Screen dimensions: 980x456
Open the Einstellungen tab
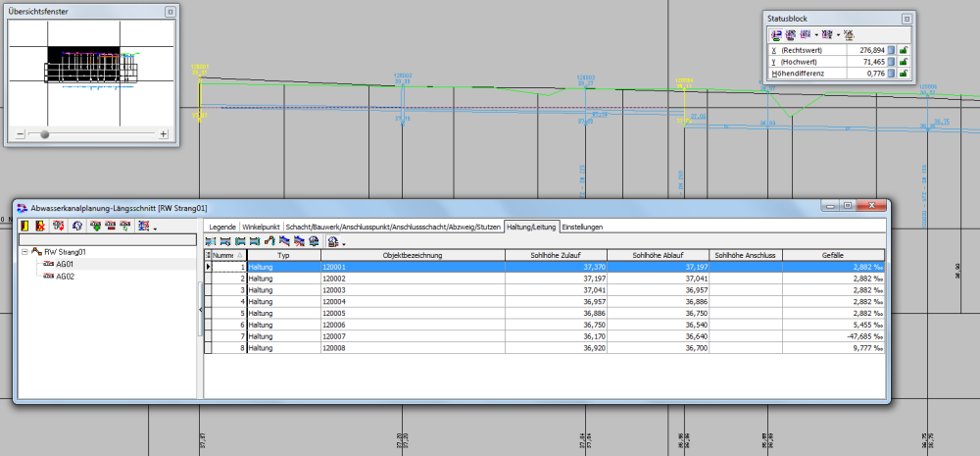click(581, 227)
